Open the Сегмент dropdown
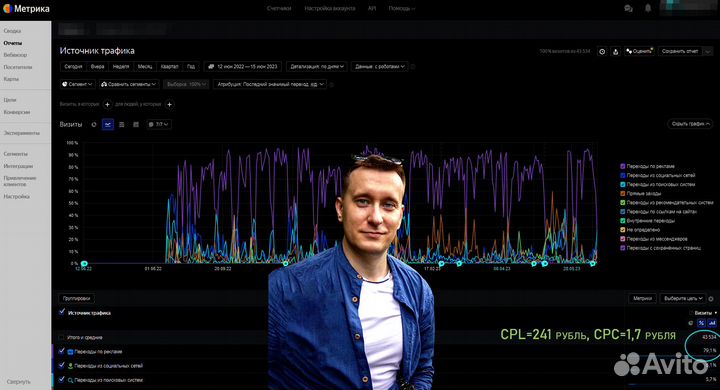The image size is (720, 390). click(x=78, y=85)
